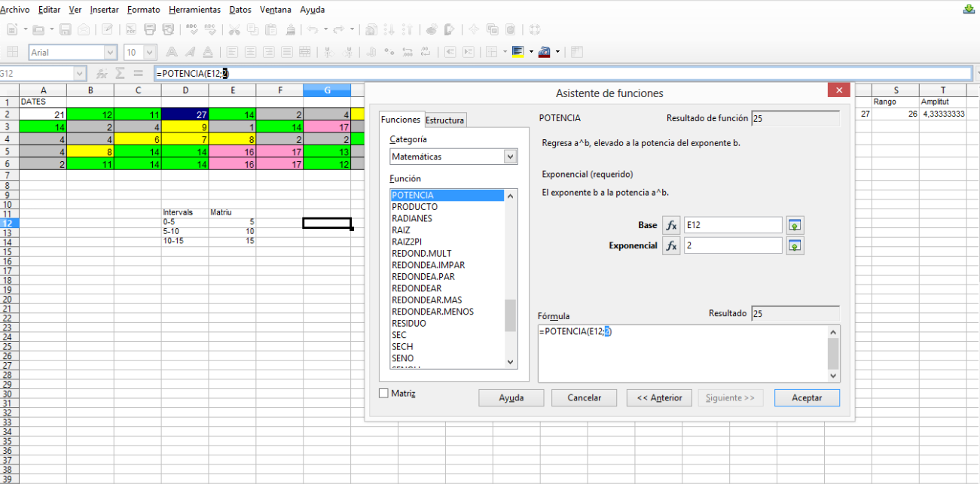Click the shrink icon beside the Exponencial field
This screenshot has height=484, width=980.
[x=795, y=246]
